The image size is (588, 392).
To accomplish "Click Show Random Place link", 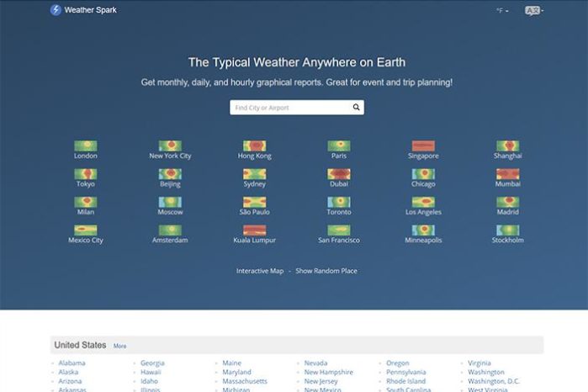I will (326, 271).
